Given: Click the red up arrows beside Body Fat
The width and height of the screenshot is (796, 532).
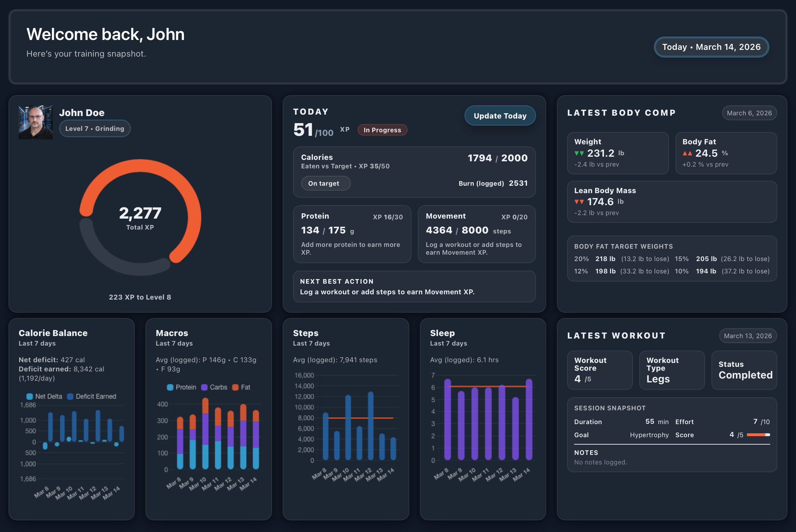Looking at the screenshot, I should (687, 153).
